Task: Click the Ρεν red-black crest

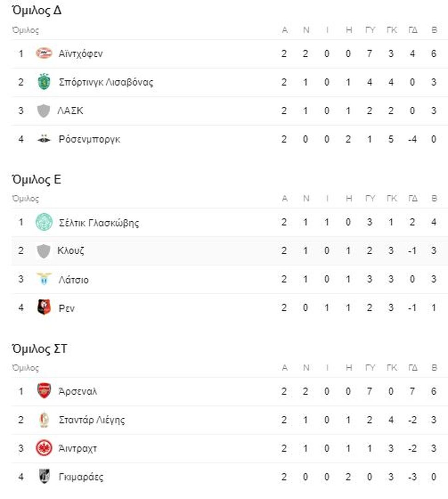Action: coord(44,307)
